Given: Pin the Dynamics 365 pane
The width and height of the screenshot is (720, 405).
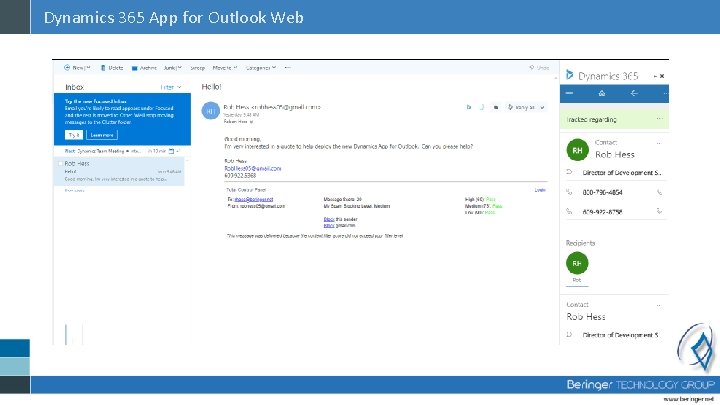Looking at the screenshot, I should [x=655, y=76].
